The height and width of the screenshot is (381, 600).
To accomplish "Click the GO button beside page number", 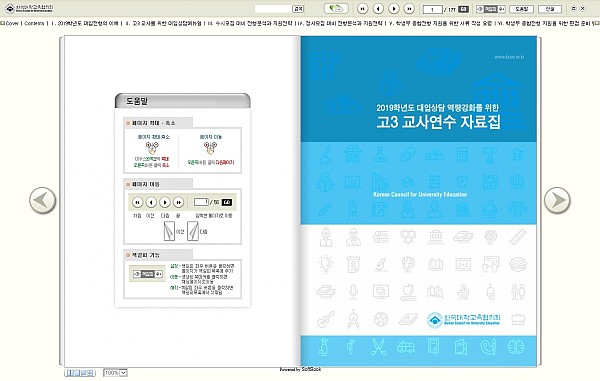I will pos(463,9).
